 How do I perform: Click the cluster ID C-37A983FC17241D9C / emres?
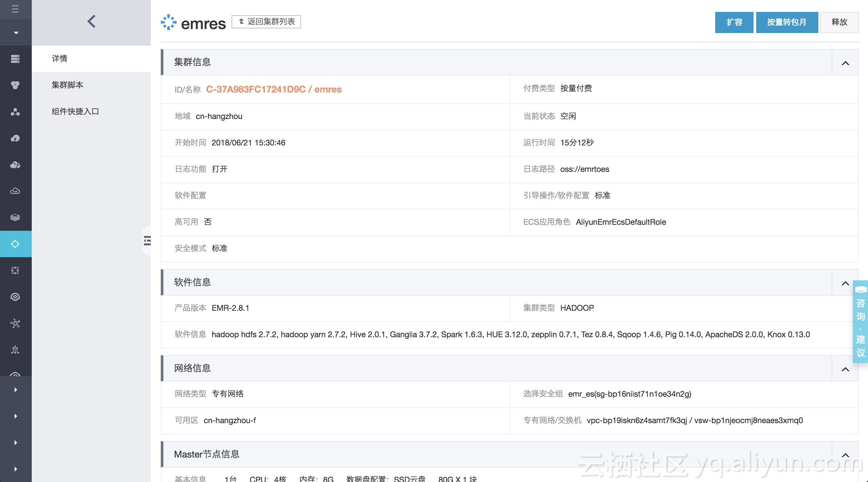tap(274, 89)
